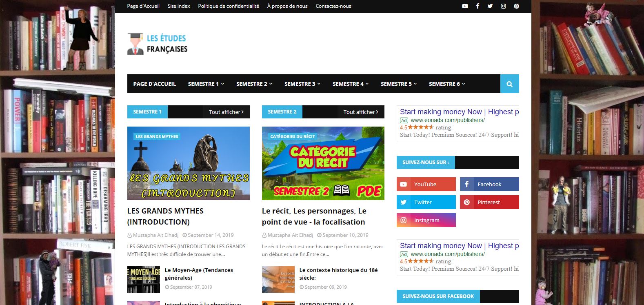Click the Suivez-nous sur Facebook heading

pyautogui.click(x=438, y=296)
